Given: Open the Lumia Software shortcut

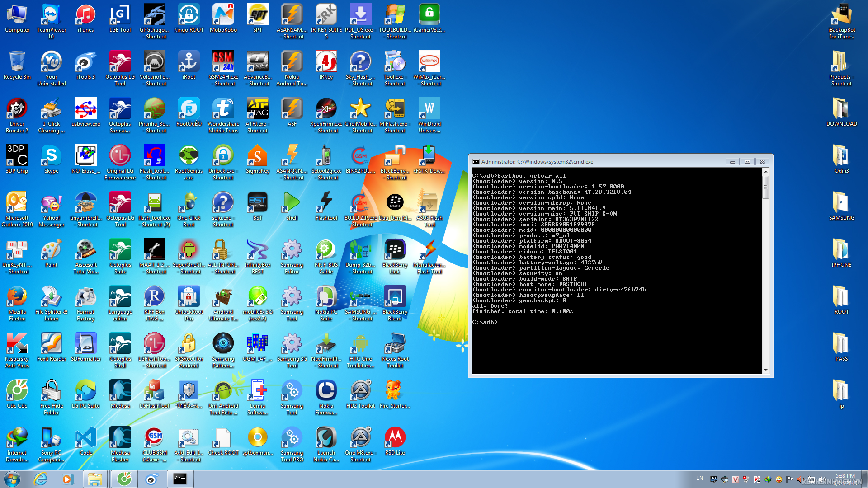Looking at the screenshot, I should pyautogui.click(x=257, y=397).
